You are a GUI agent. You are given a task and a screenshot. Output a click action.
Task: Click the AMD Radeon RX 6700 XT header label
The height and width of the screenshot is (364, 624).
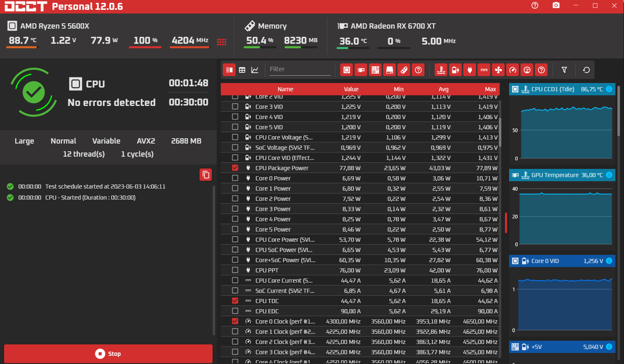393,26
